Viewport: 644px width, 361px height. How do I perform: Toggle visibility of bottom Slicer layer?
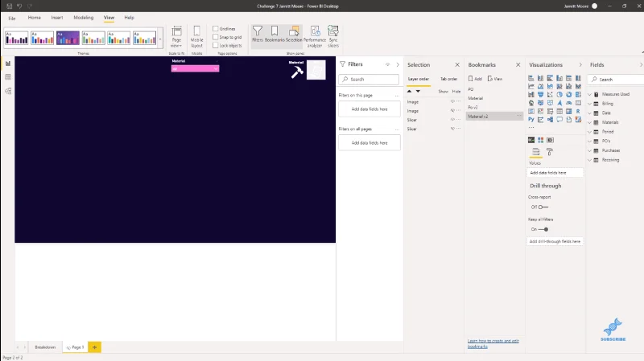point(452,129)
